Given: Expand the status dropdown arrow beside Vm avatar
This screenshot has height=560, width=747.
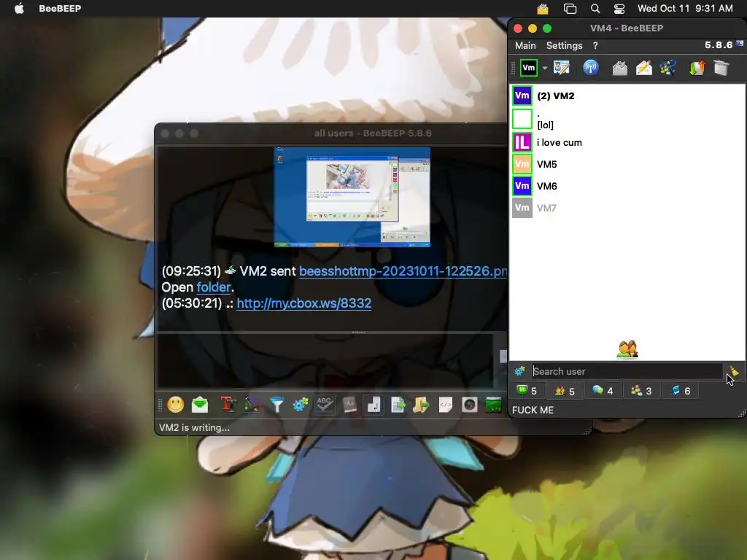Looking at the screenshot, I should click(x=544, y=68).
